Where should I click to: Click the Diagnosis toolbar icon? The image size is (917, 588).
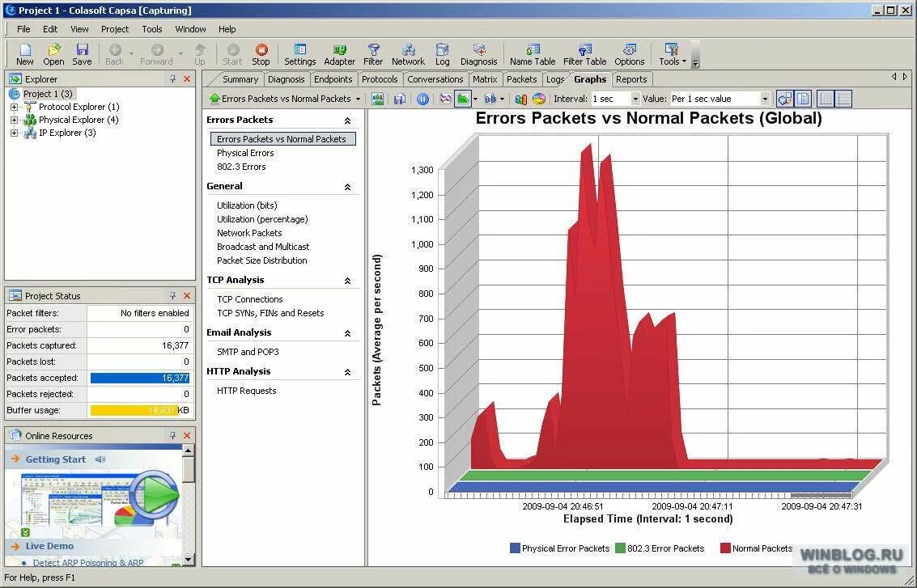tap(478, 53)
